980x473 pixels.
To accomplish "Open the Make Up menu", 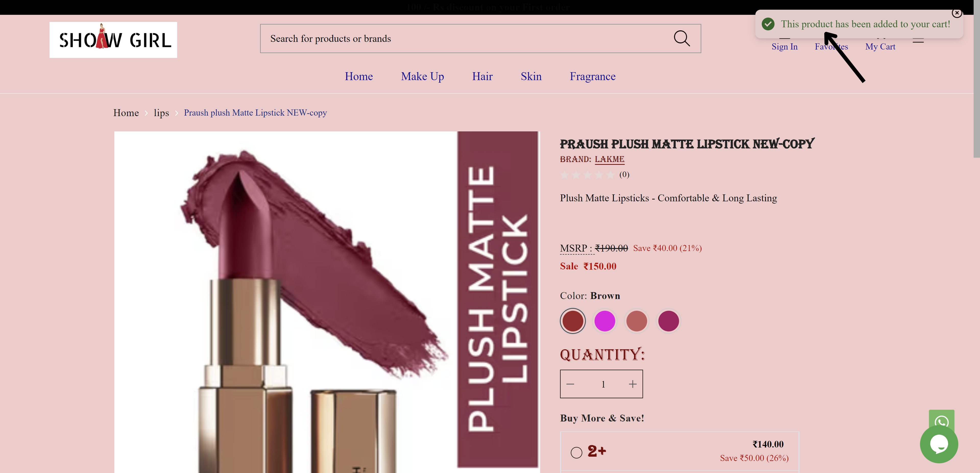I will 422,77.
